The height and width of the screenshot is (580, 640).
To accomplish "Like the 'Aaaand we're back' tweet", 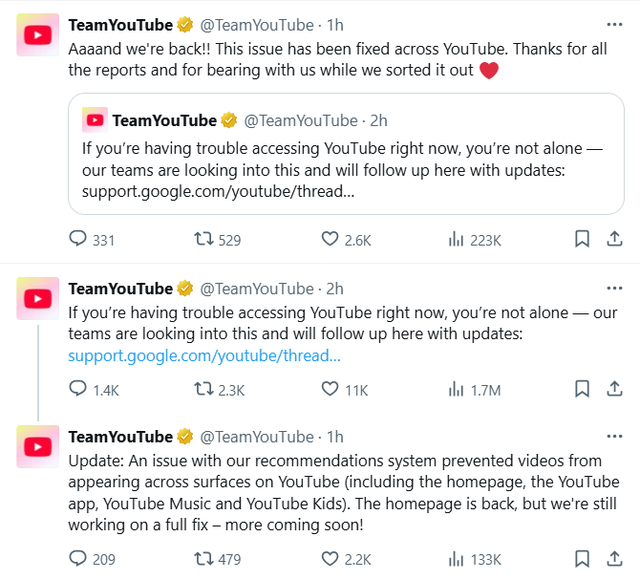I will pyautogui.click(x=330, y=240).
